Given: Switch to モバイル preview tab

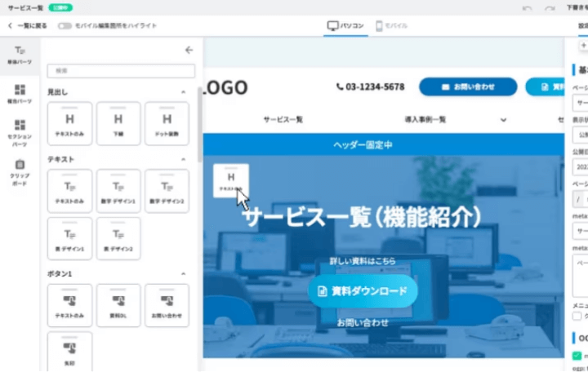Looking at the screenshot, I should point(391,26).
